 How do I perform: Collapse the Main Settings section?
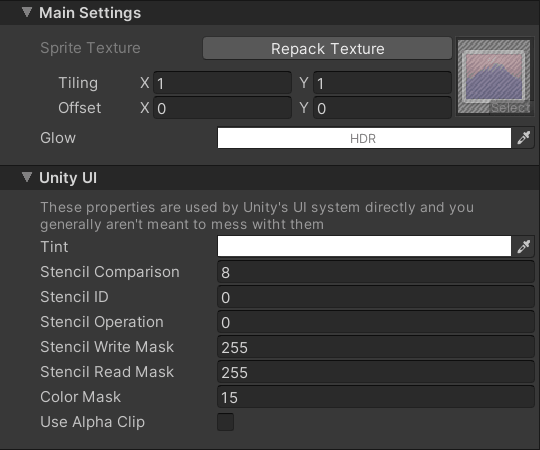click(27, 12)
